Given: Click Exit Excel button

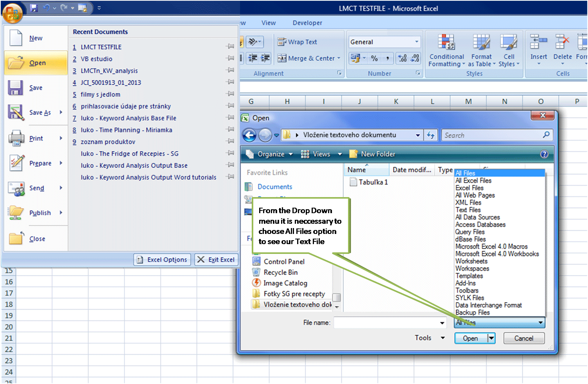Looking at the screenshot, I should click(216, 259).
